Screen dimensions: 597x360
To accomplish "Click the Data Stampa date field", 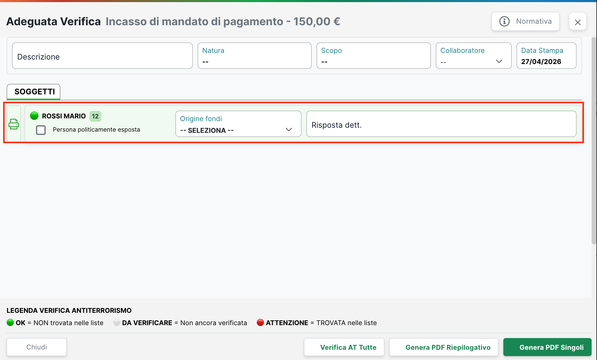I will (546, 56).
